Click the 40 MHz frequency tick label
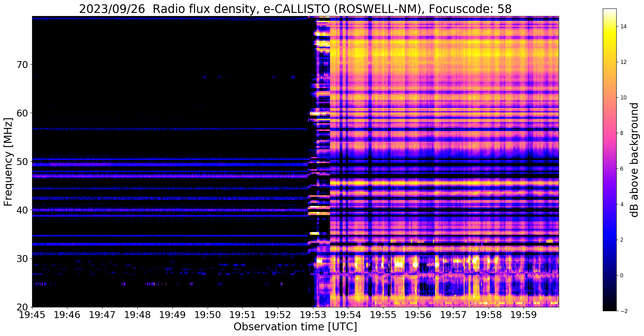 22,210
